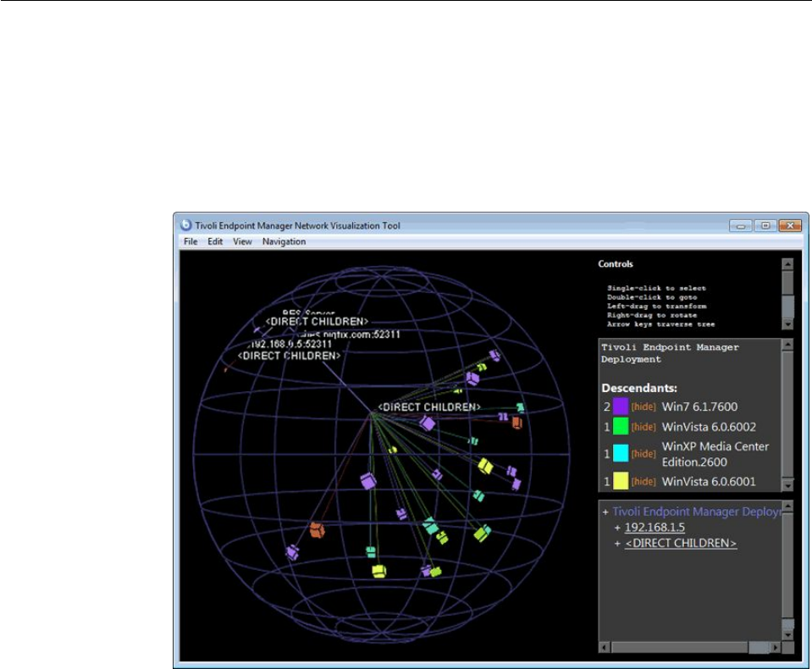Open the File menu
This screenshot has height=669, width=812.
coord(191,241)
